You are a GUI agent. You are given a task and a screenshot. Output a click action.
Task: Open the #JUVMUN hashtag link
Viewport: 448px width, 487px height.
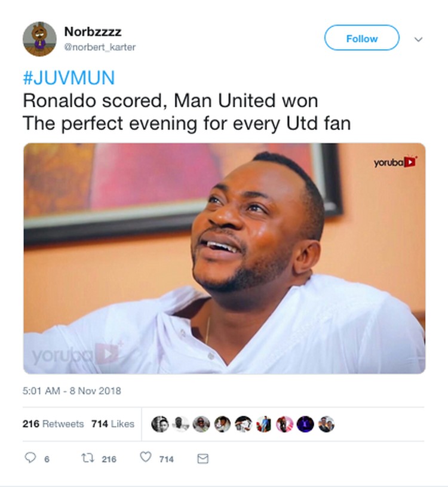(x=69, y=78)
